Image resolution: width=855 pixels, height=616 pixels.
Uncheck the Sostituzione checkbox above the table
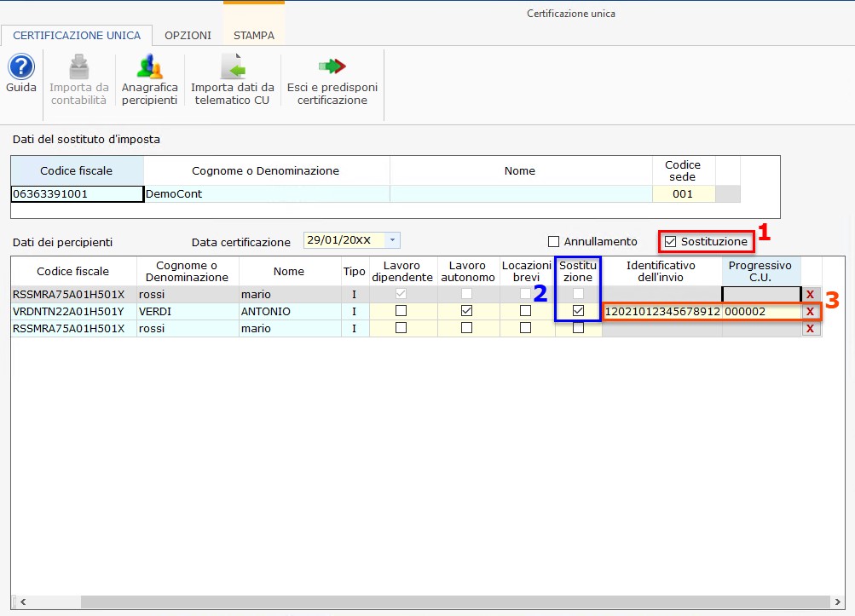pyautogui.click(x=671, y=241)
